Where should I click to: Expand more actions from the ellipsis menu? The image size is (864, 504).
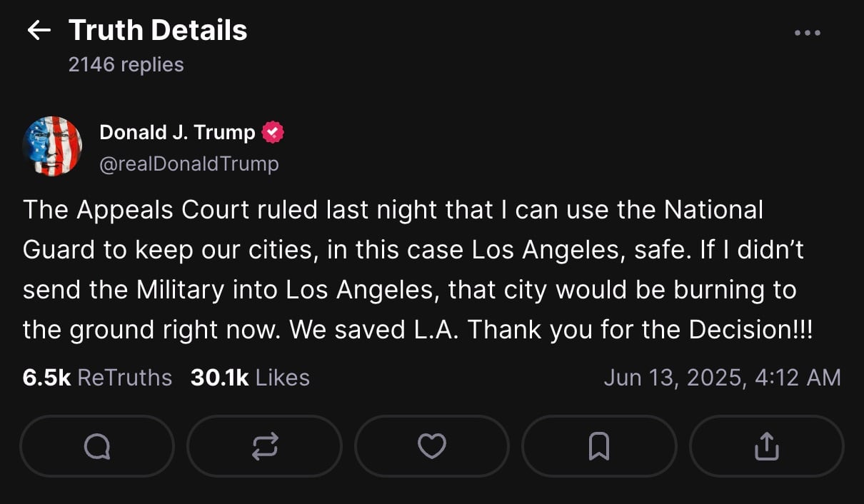pos(807,32)
